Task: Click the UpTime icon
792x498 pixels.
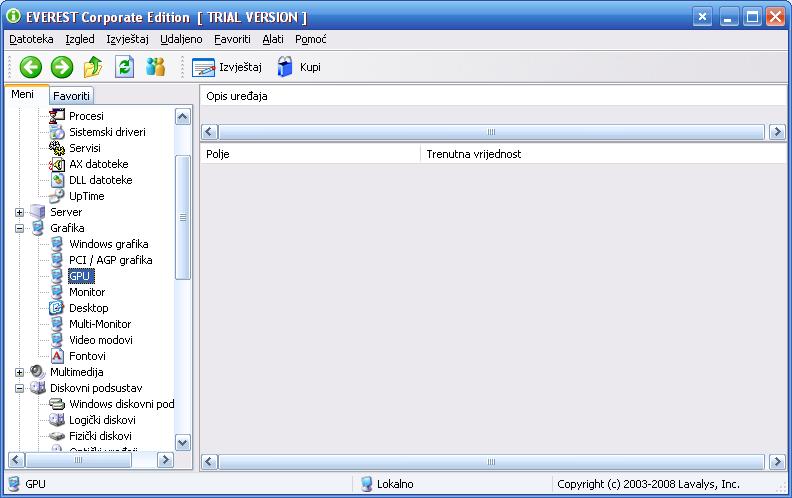Action: coord(57,196)
